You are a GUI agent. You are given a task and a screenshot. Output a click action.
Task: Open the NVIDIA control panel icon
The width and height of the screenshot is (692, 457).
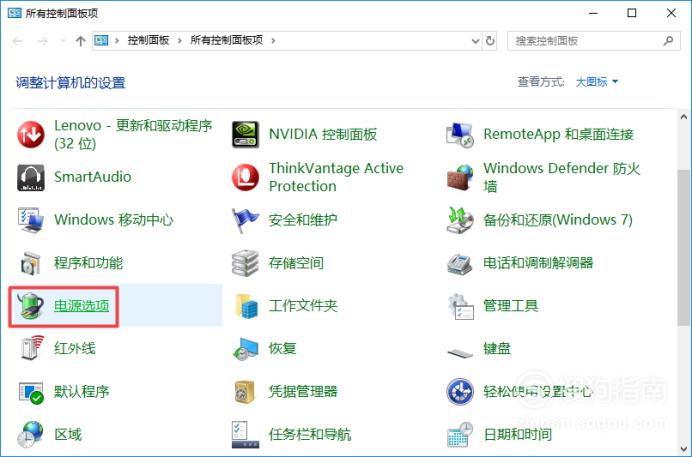click(x=245, y=135)
